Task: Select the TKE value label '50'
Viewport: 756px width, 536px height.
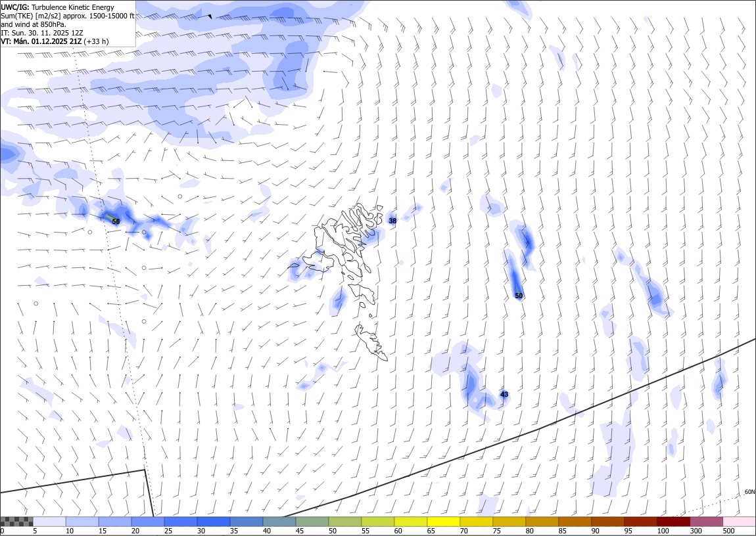Action: pyautogui.click(x=519, y=296)
